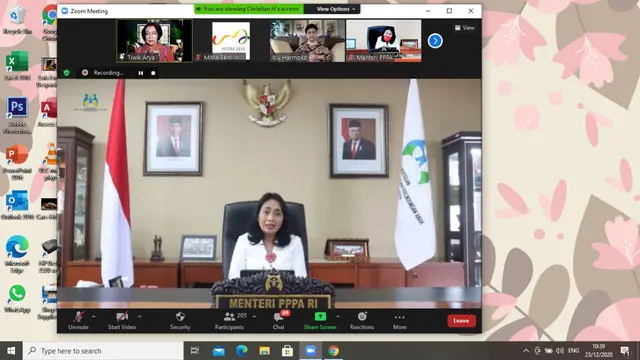Open the View layout menu
Image resolution: width=640 pixels, height=360 pixels.
464,28
